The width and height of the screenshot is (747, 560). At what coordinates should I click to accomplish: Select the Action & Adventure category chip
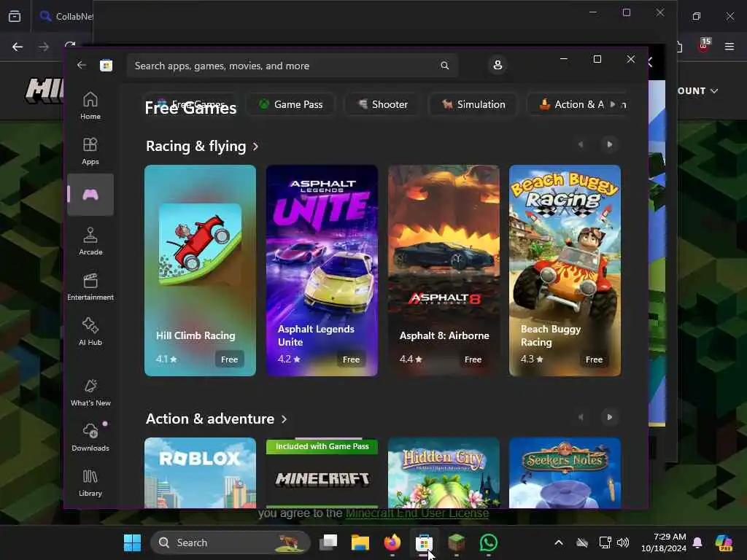[572, 104]
